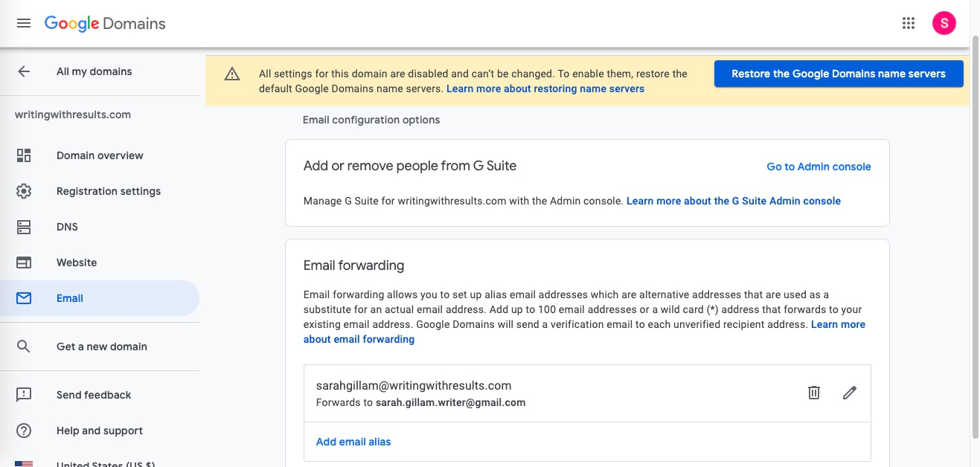Restore the Google Domains name servers
Viewport: 980px width, 467px height.
tap(838, 74)
